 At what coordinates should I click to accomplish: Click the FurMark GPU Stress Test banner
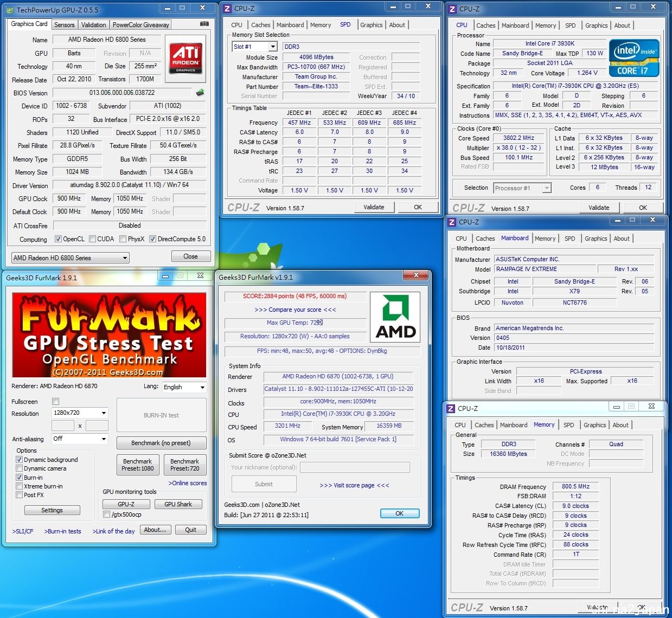pyautogui.click(x=109, y=335)
